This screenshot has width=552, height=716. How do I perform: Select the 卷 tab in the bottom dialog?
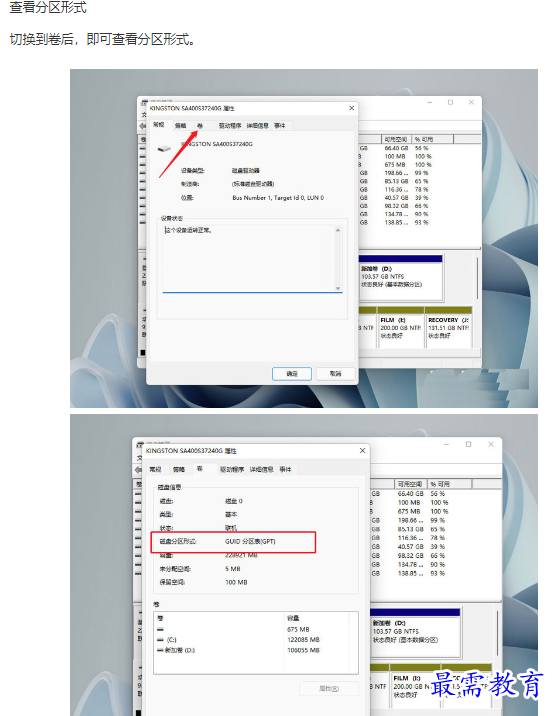point(200,469)
